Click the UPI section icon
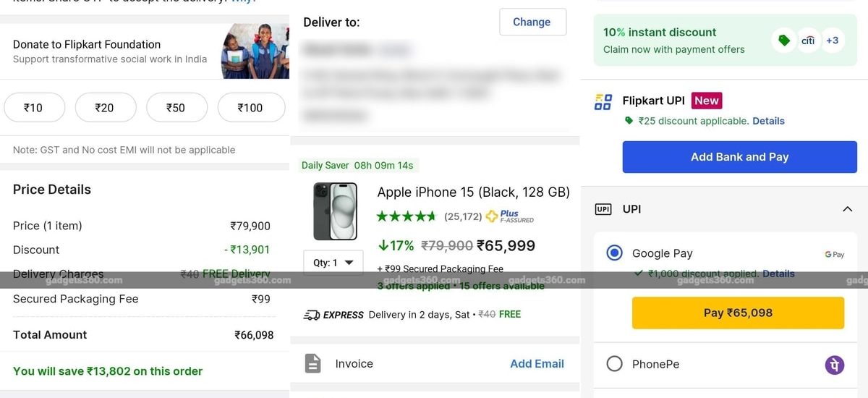Image resolution: width=868 pixels, height=398 pixels. point(603,209)
